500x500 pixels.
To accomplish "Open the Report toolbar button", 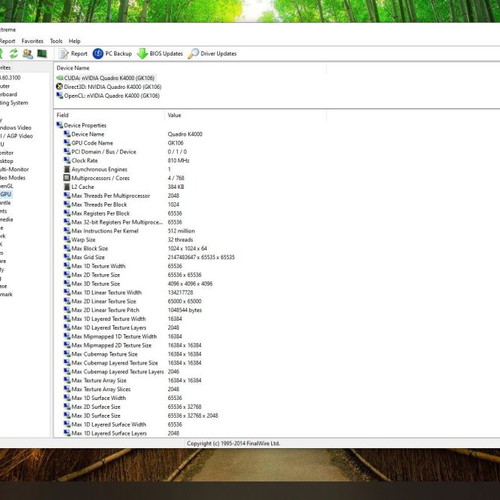I will click(x=73, y=54).
